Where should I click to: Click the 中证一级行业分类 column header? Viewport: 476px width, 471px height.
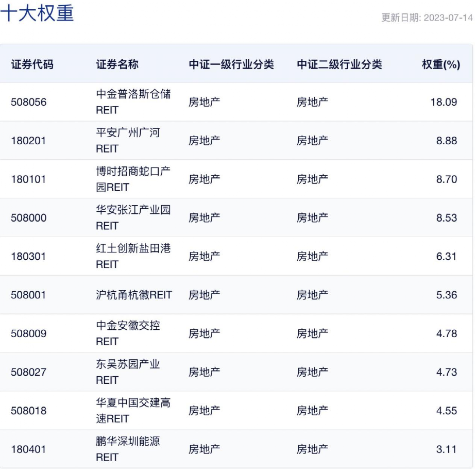pyautogui.click(x=231, y=64)
